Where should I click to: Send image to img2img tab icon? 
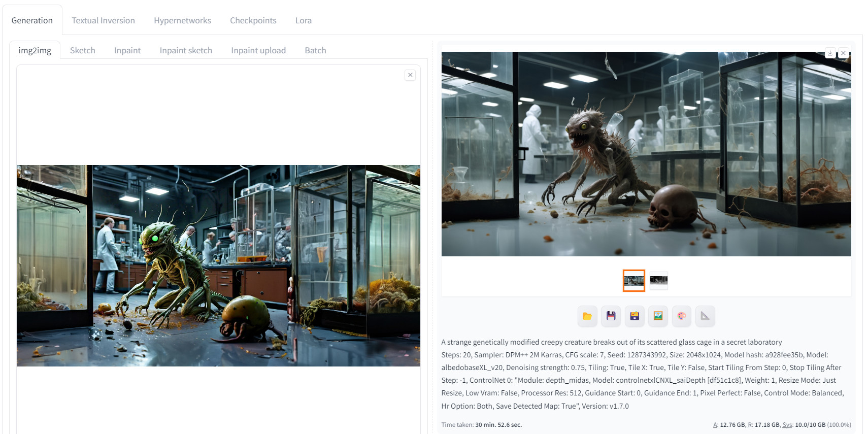(x=658, y=316)
